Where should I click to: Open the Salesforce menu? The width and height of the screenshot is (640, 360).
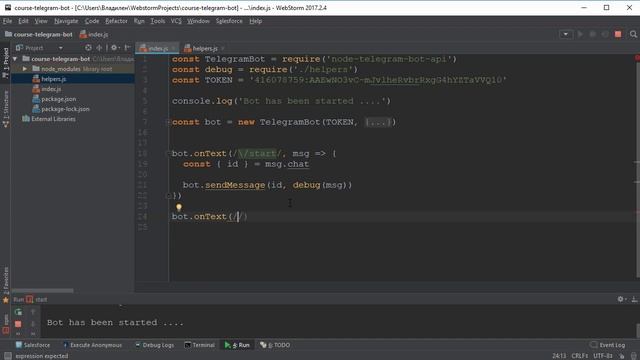[x=229, y=21]
